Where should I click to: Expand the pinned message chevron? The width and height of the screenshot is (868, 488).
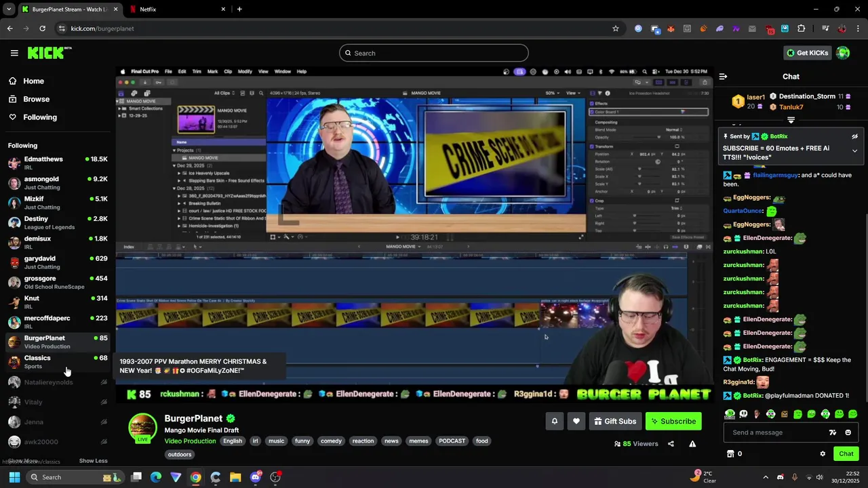tap(854, 150)
